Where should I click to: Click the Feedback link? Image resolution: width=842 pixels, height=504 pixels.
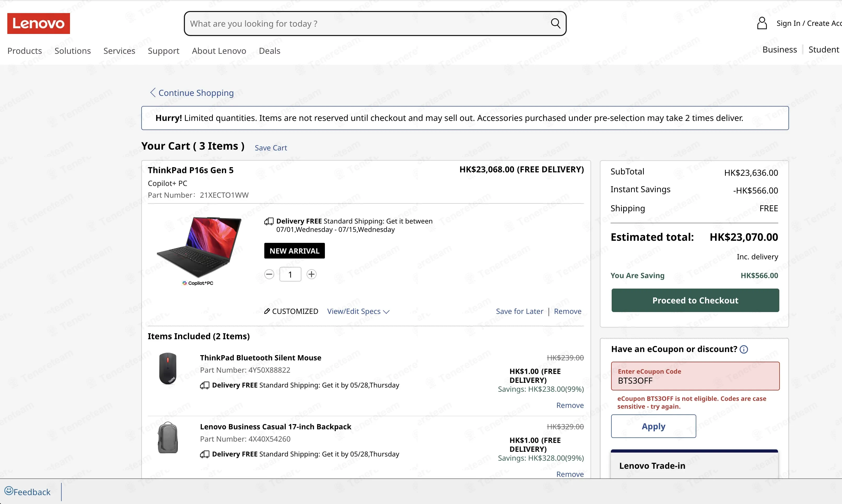click(32, 492)
